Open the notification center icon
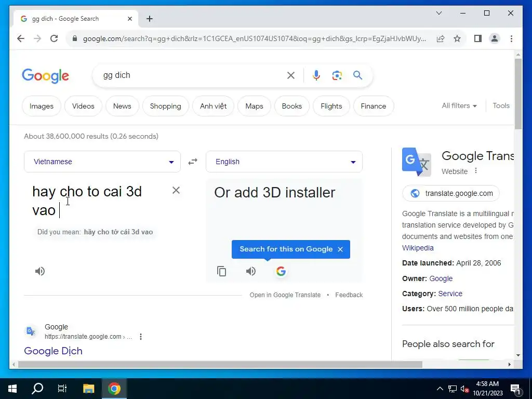Screen dimensions: 532x399 (x=516, y=389)
